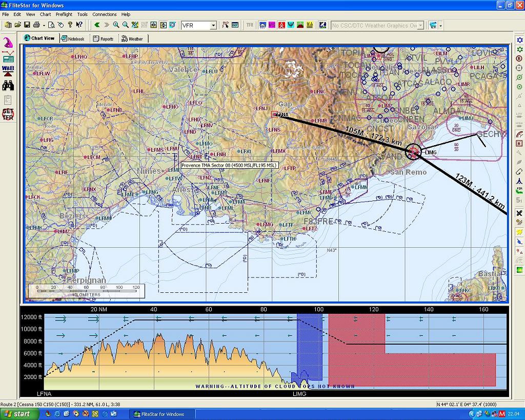Image resolution: width=525 pixels, height=420 pixels.
Task: Click the yellow MA weather icon
Action: pyautogui.click(x=309, y=25)
